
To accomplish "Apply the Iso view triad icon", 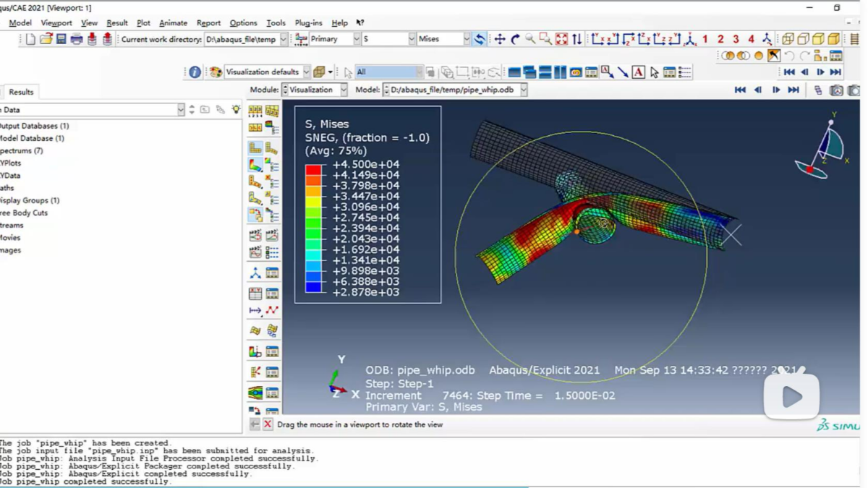I will pos(690,39).
